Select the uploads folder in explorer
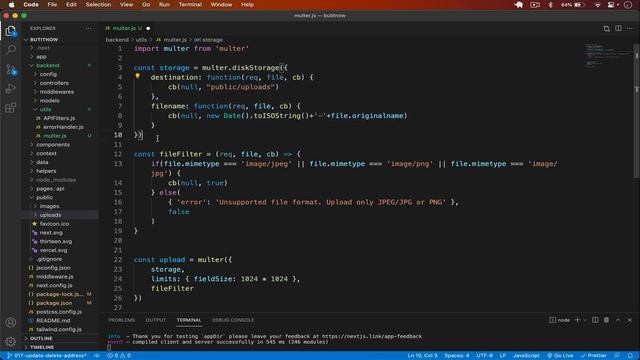The image size is (640, 360). [50, 215]
